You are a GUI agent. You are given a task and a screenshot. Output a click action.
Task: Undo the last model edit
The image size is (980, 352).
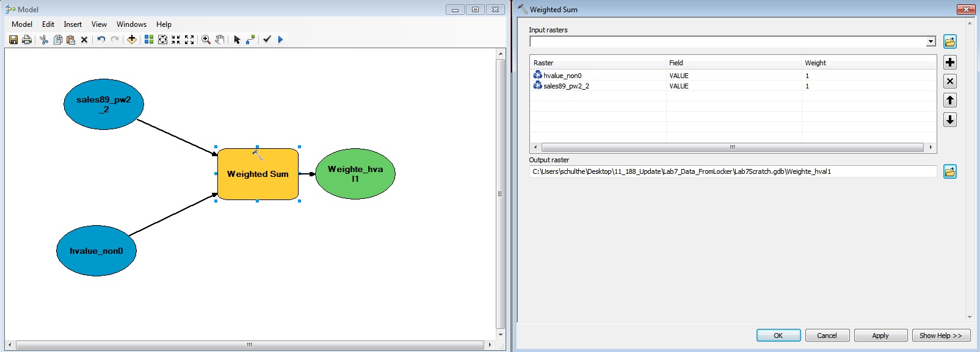pos(101,40)
